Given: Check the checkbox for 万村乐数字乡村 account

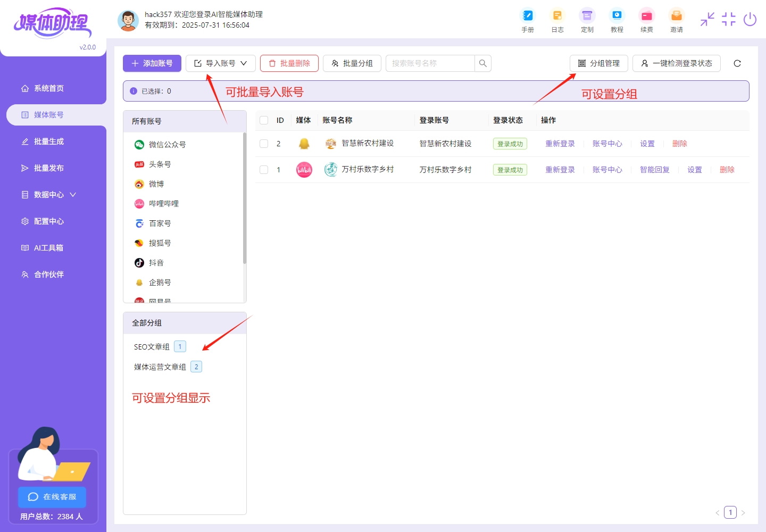Looking at the screenshot, I should (263, 169).
